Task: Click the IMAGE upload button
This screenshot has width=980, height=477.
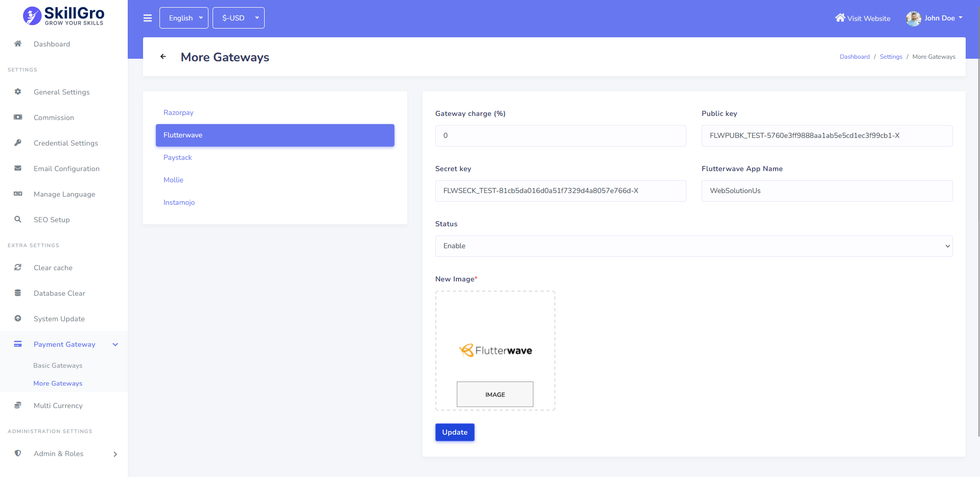Action: pyautogui.click(x=495, y=394)
